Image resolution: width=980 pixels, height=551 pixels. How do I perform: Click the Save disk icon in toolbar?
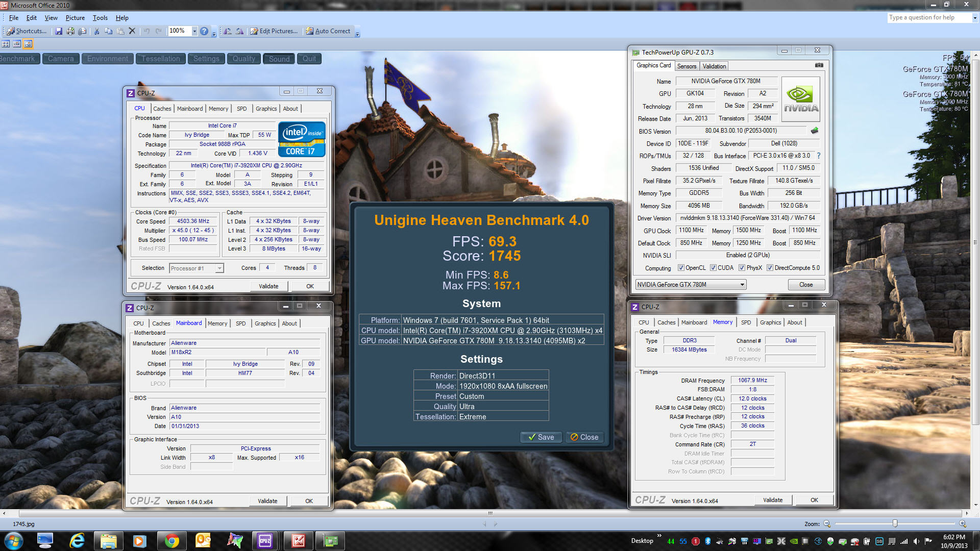[59, 31]
